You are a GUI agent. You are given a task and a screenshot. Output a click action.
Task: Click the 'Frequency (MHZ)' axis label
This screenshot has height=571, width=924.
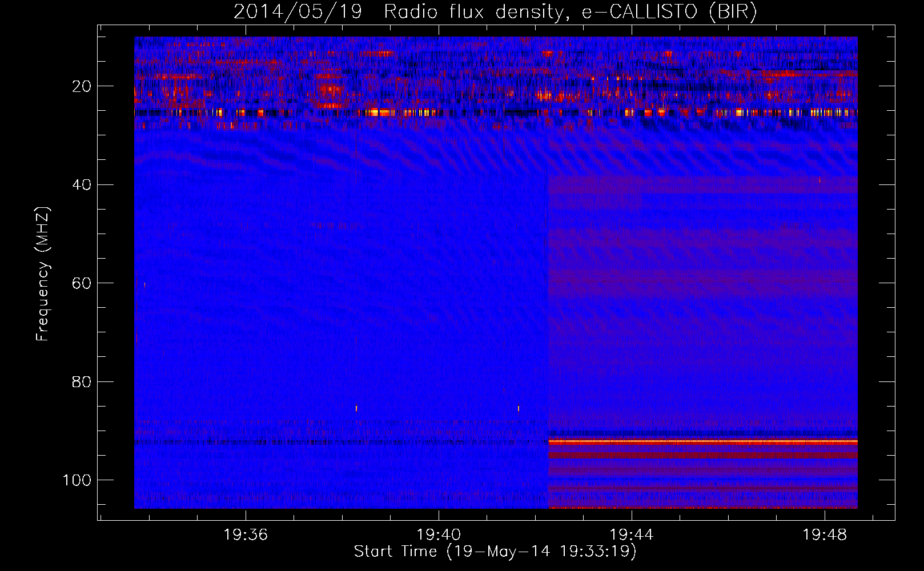click(x=43, y=274)
